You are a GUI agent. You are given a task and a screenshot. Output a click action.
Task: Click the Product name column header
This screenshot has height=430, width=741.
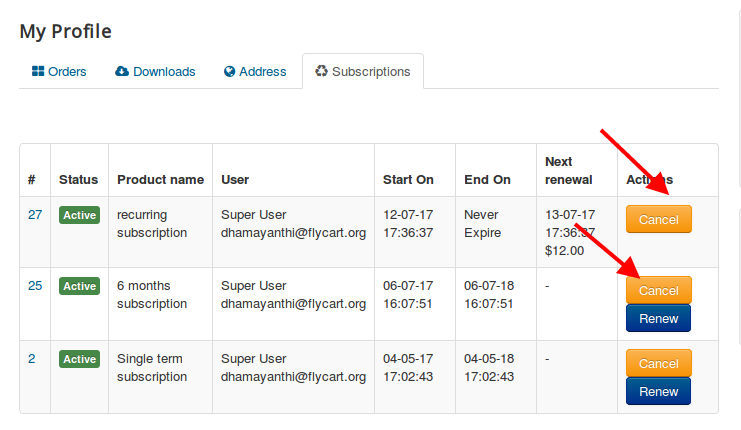[x=160, y=180]
